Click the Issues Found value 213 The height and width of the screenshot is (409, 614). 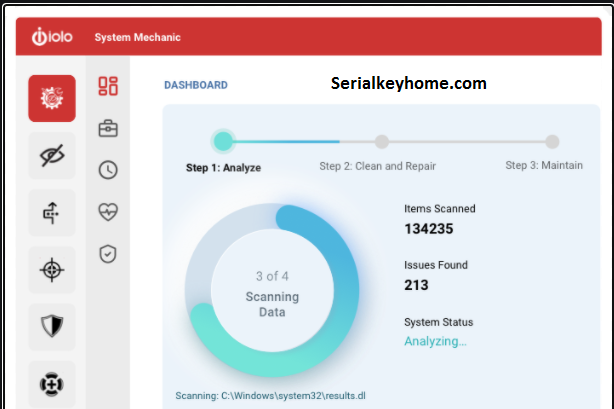(x=416, y=285)
